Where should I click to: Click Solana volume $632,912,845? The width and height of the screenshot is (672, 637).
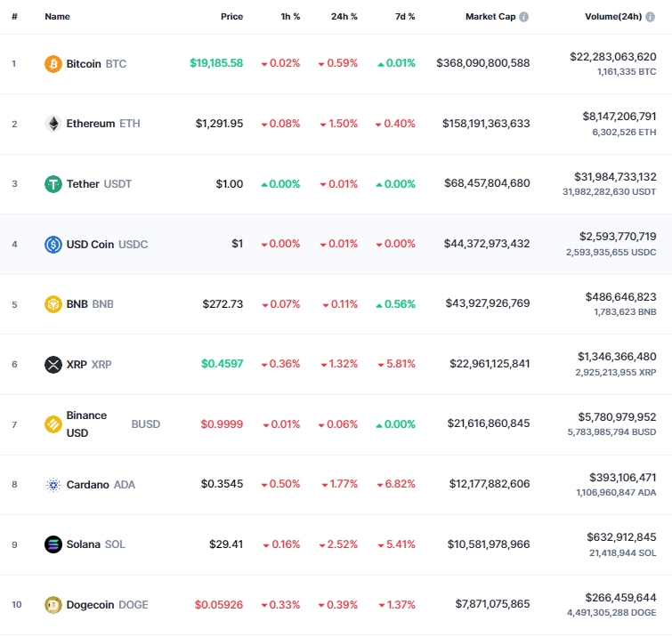[621, 537]
